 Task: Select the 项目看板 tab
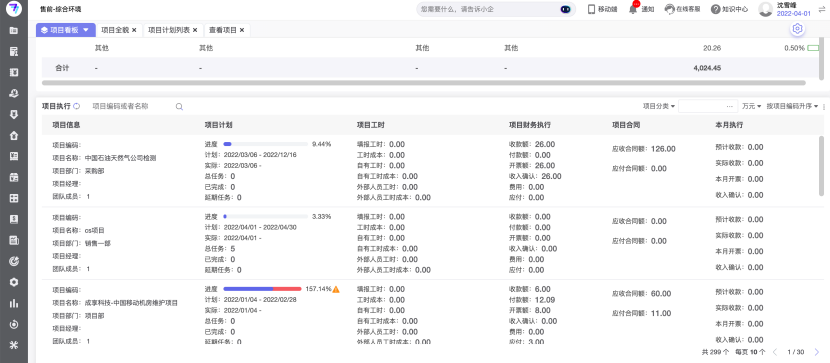66,30
